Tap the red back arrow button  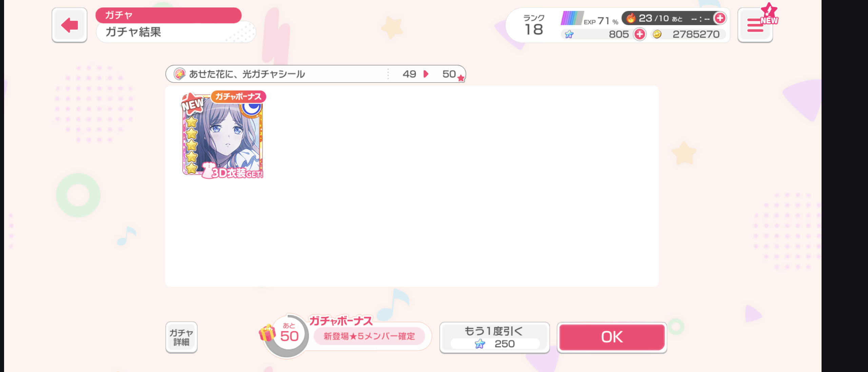[70, 25]
